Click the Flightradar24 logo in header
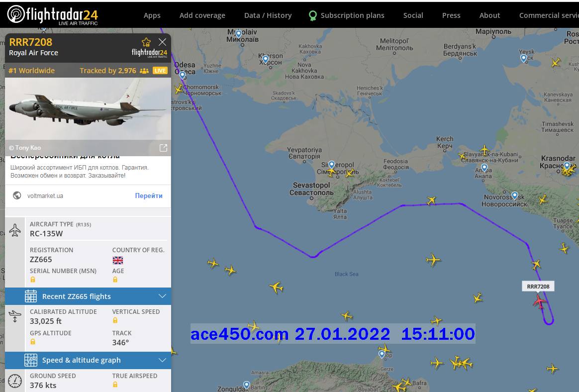 52,15
